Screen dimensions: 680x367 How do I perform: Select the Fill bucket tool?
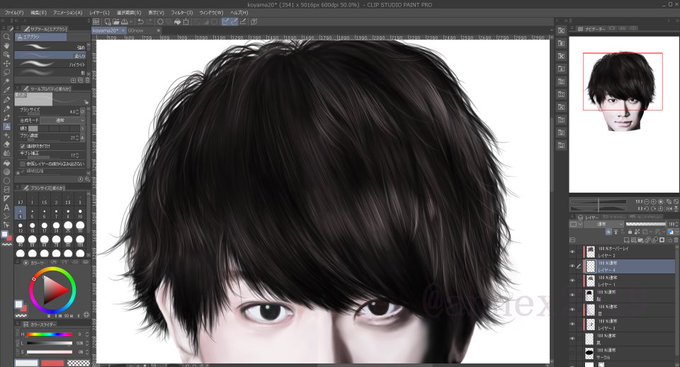[x=7, y=163]
